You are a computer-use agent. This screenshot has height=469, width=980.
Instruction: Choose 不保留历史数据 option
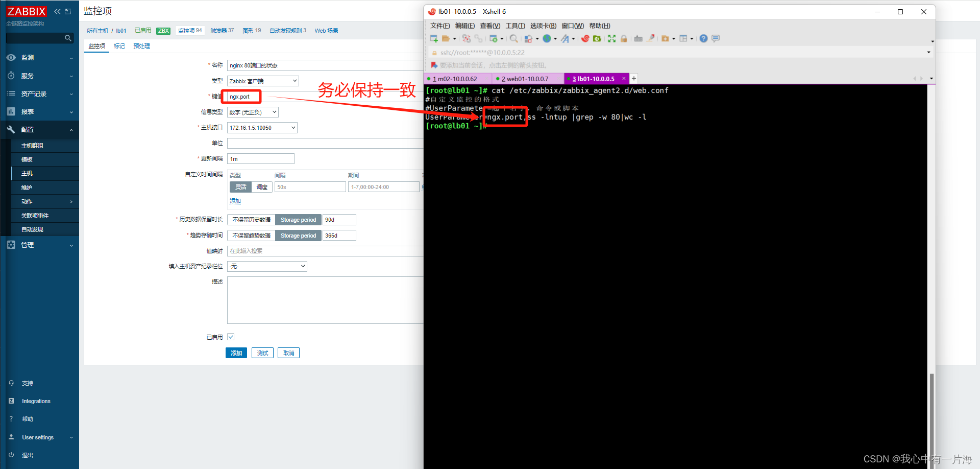click(251, 220)
